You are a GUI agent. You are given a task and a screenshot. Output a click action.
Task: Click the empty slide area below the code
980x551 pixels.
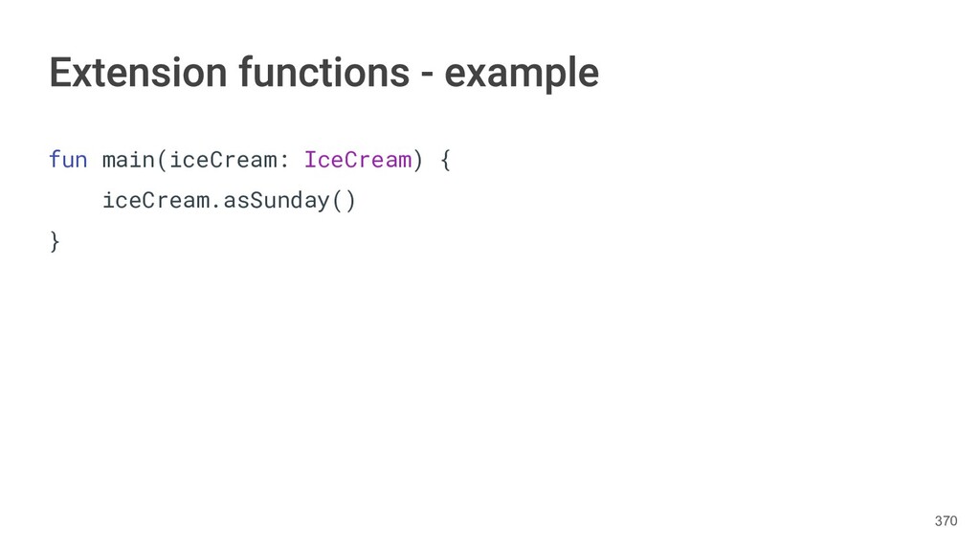(479, 383)
